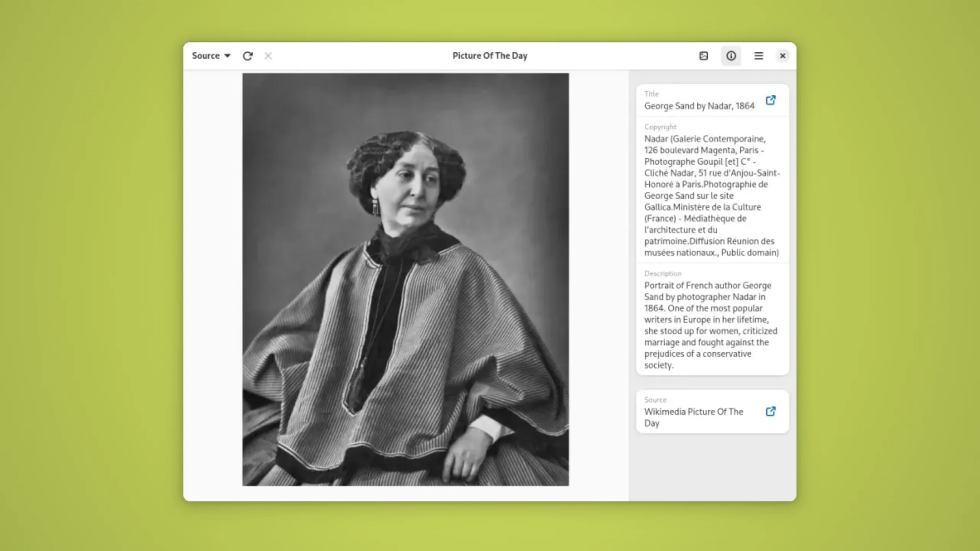Open the George Sand title link icon

coord(770,100)
